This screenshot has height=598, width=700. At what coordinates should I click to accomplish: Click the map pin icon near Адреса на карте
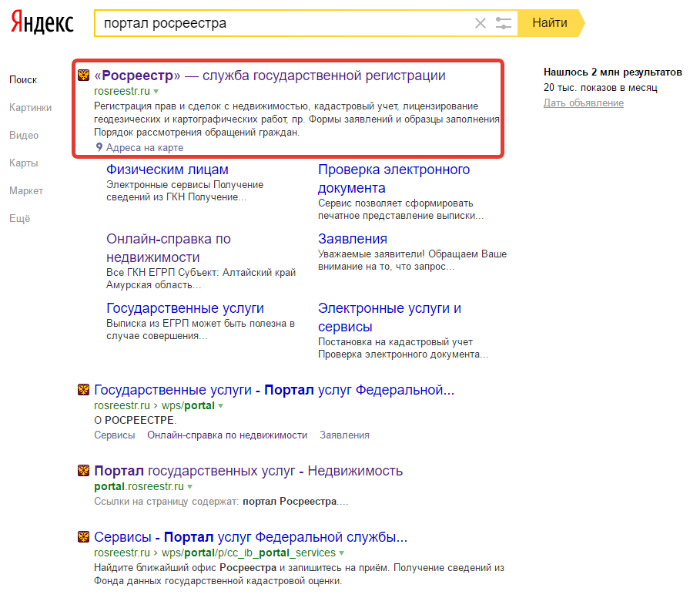[99, 147]
